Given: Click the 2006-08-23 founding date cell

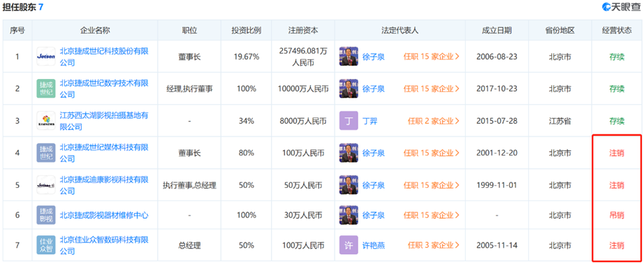Looking at the screenshot, I should pos(497,57).
